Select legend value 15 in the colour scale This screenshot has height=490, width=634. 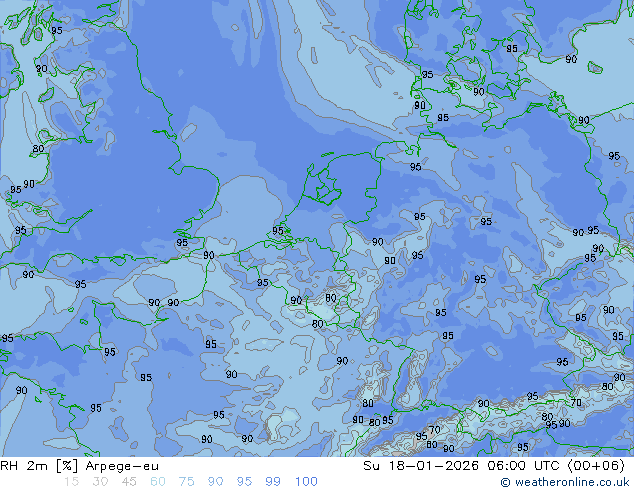pyautogui.click(x=71, y=482)
